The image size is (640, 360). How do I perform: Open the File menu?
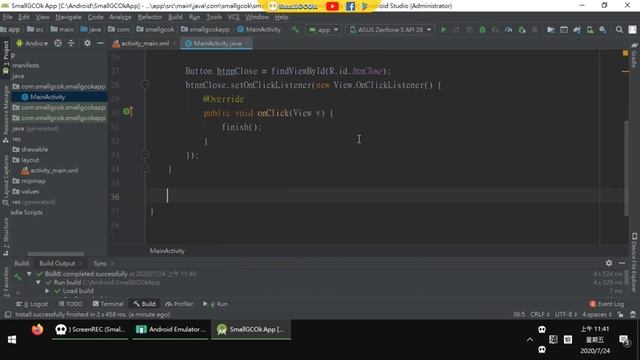7,17
